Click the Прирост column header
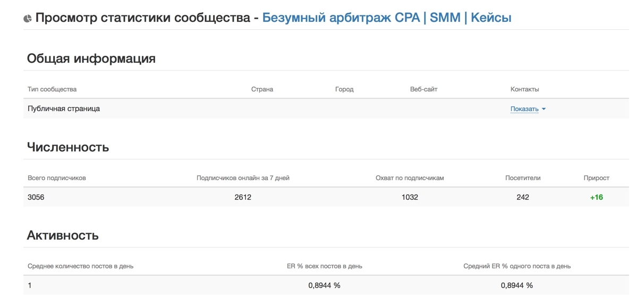The height and width of the screenshot is (305, 644). pyautogui.click(x=596, y=178)
